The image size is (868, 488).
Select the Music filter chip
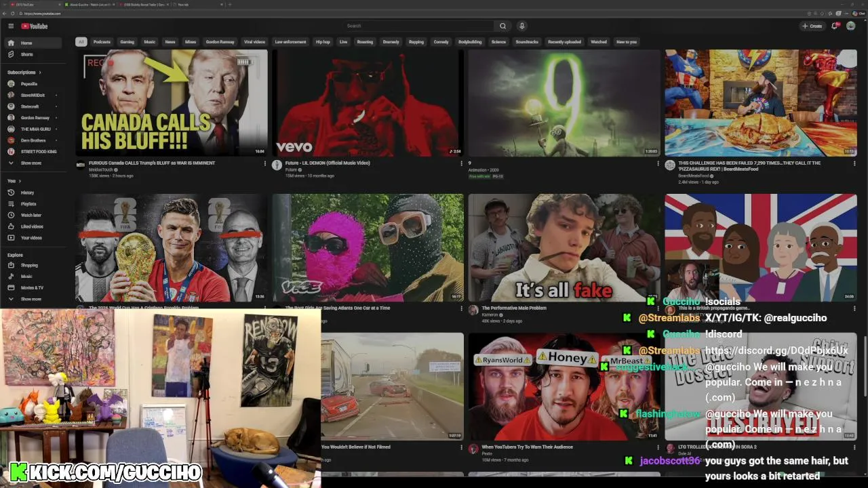pos(149,42)
